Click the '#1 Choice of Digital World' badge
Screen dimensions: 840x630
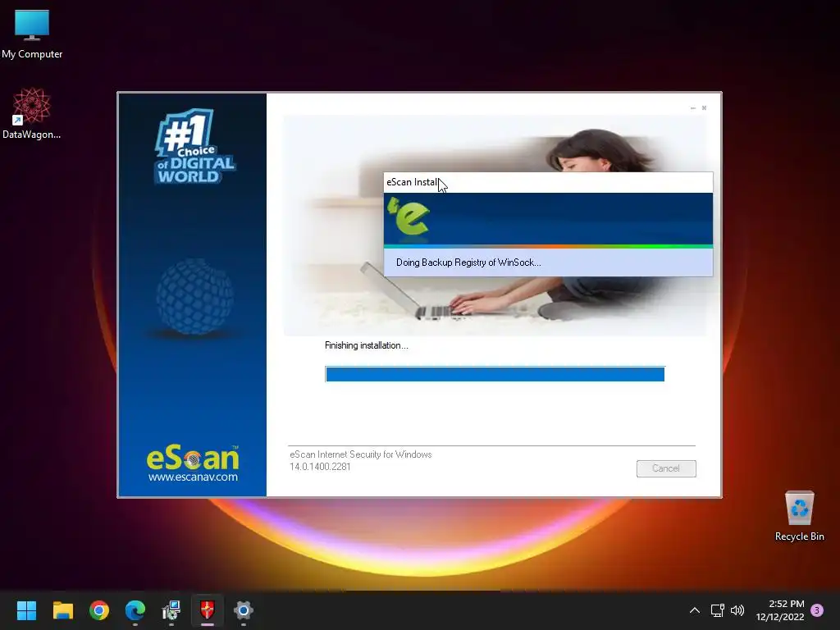pyautogui.click(x=195, y=147)
